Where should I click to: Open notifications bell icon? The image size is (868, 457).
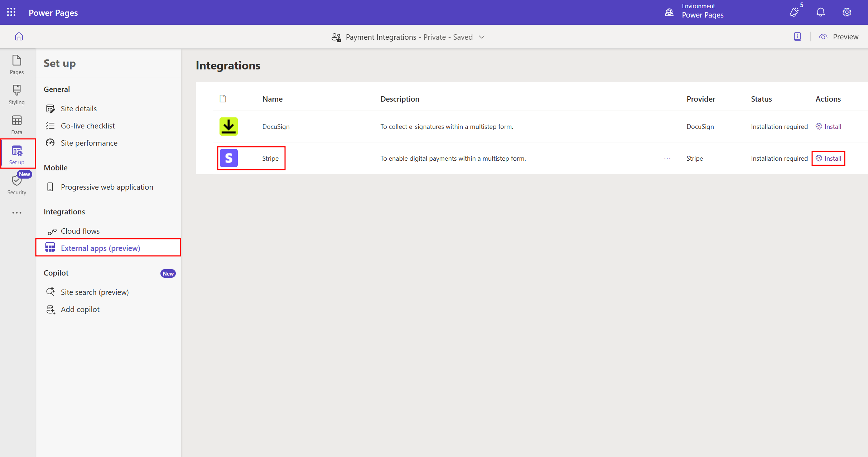pos(820,12)
